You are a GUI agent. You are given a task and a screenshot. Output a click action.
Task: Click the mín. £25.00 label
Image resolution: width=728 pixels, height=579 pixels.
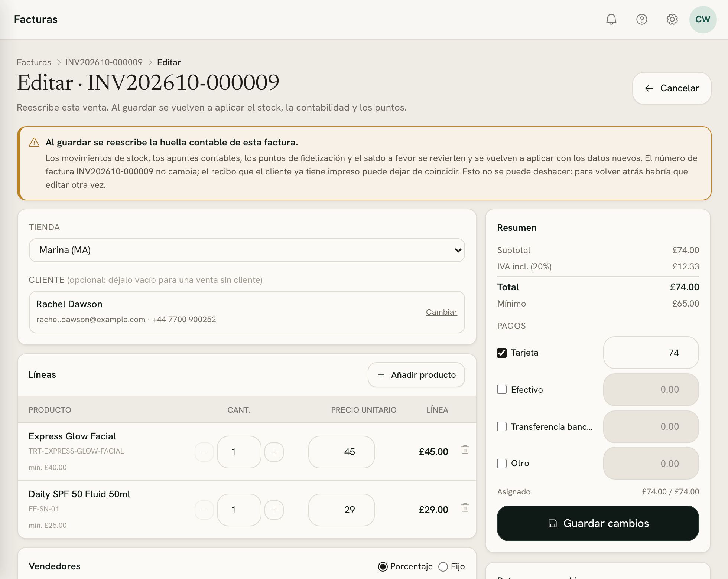[x=48, y=525]
